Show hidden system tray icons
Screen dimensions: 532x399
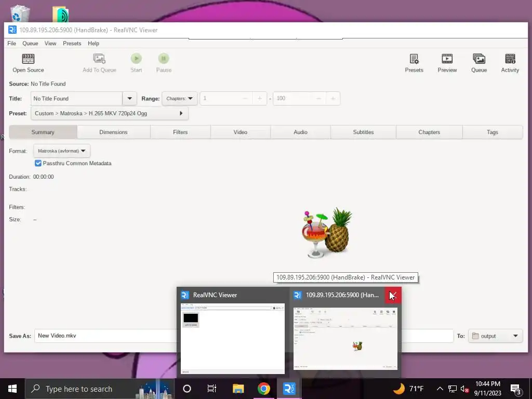440,389
